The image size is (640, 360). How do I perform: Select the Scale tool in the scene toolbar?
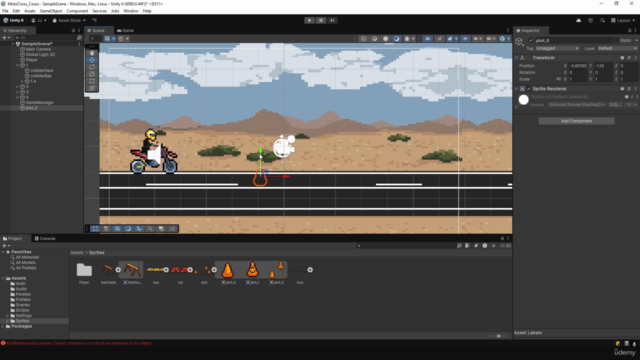(92, 74)
